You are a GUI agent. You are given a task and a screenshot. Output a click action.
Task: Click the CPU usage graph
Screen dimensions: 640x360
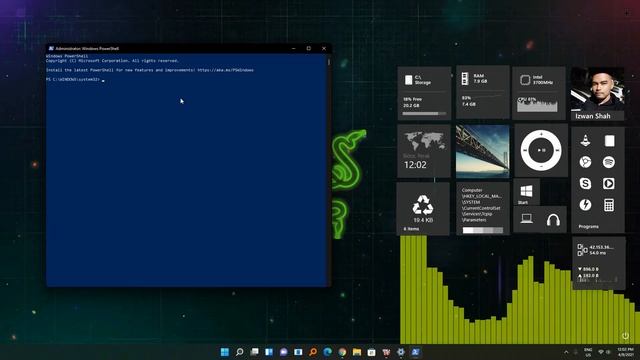tap(537, 106)
